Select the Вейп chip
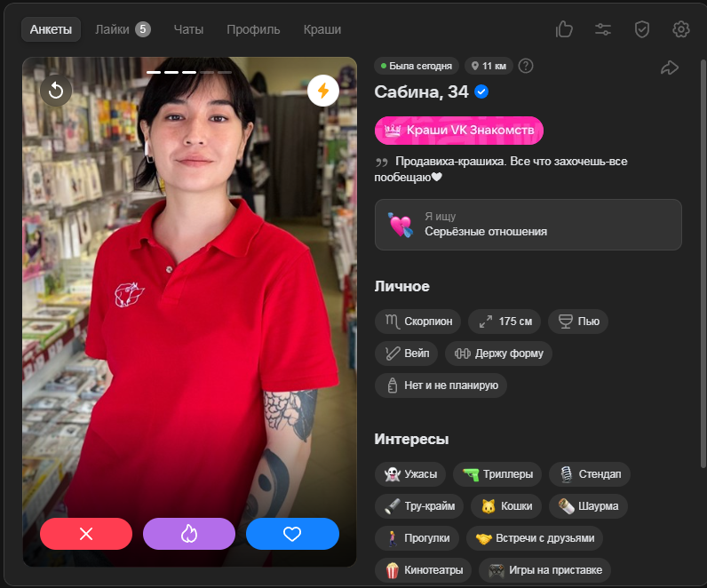This screenshot has width=707, height=588. click(406, 354)
